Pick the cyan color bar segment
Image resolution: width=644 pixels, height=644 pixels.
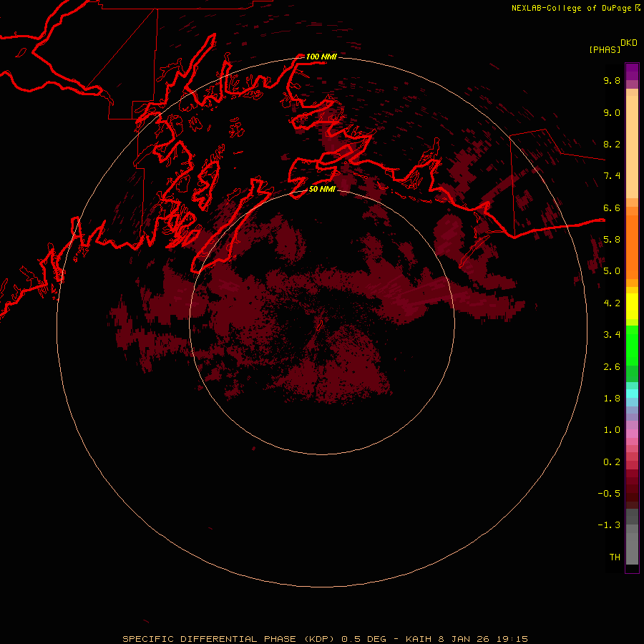632,394
